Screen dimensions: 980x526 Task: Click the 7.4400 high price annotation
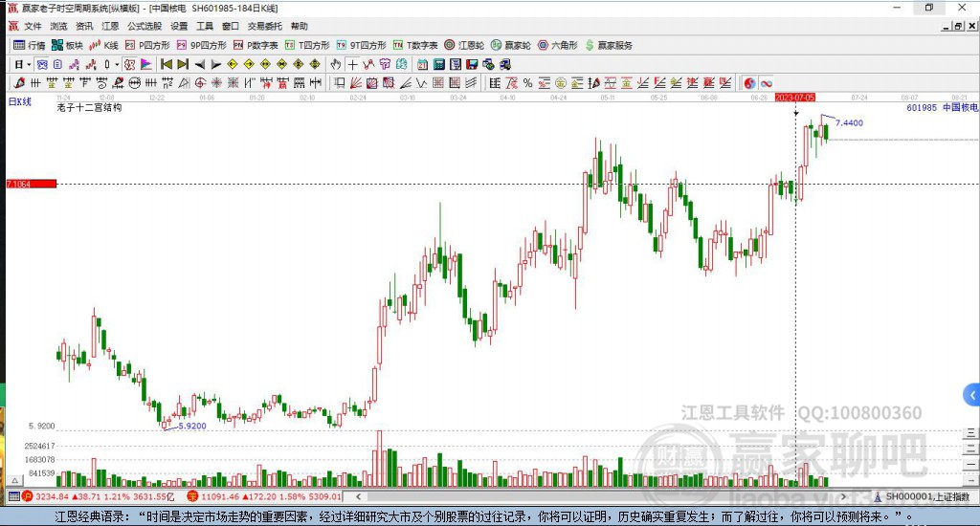pos(849,123)
